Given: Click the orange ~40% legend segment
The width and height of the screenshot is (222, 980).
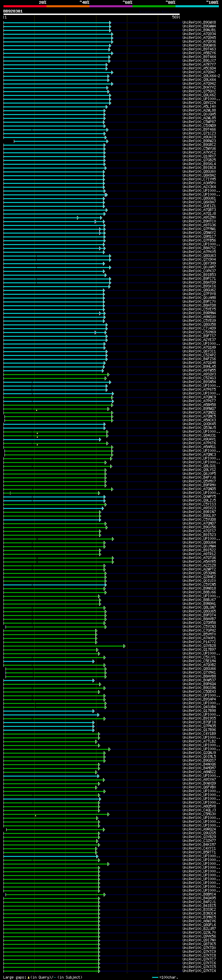Looking at the screenshot, I should click(x=68, y=7).
